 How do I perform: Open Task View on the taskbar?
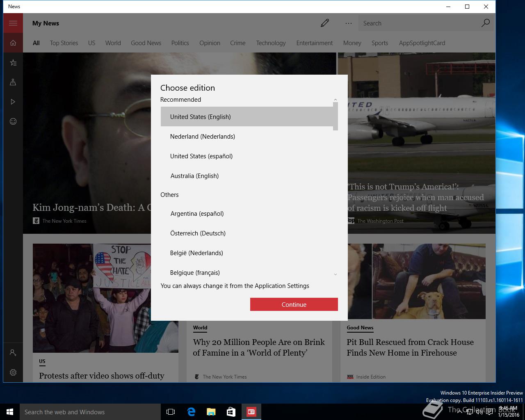pos(171,412)
